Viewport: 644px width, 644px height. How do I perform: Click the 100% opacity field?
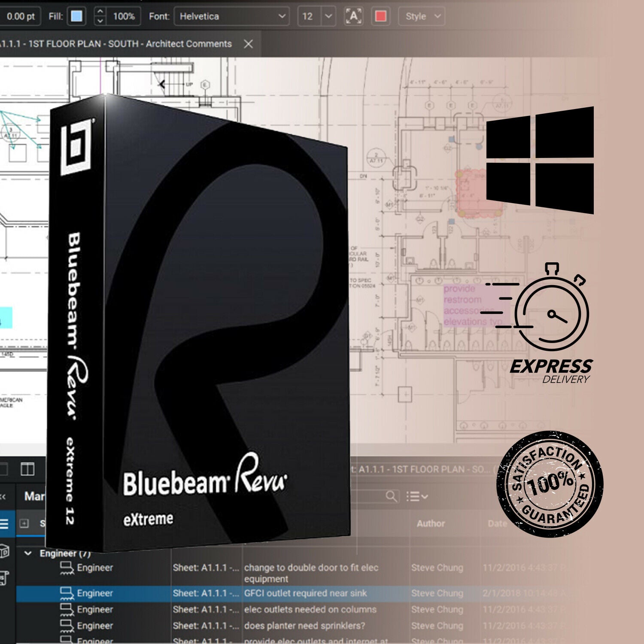[124, 16]
